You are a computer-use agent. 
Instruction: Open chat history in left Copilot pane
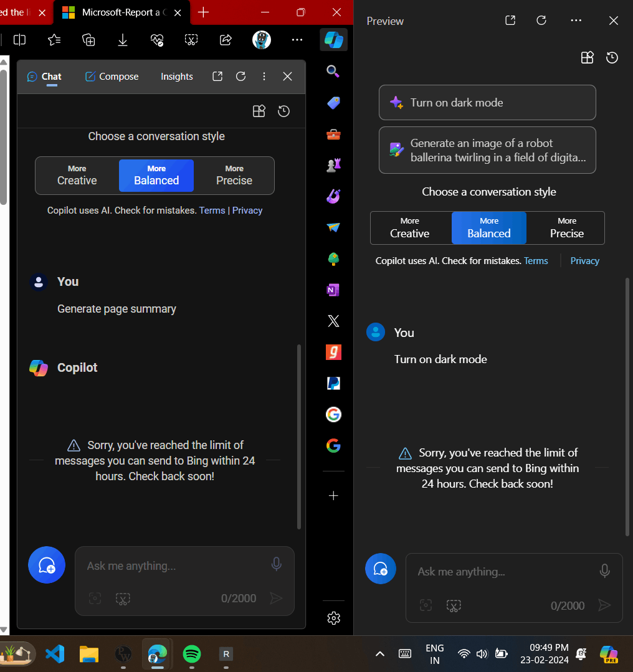click(283, 111)
